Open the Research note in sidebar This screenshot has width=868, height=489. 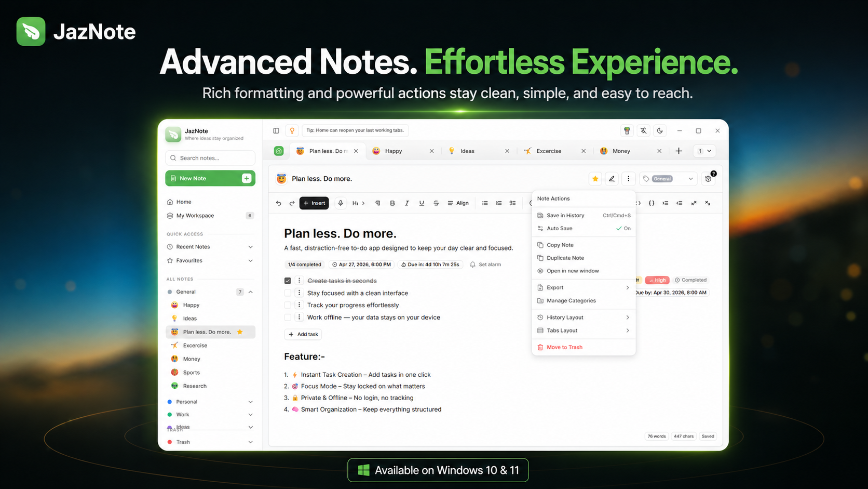pyautogui.click(x=210, y=386)
